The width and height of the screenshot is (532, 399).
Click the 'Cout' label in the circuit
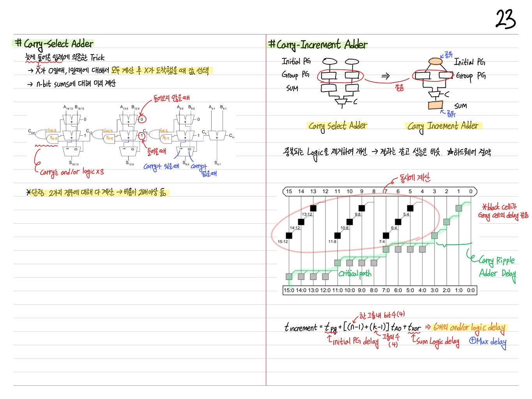32,132
